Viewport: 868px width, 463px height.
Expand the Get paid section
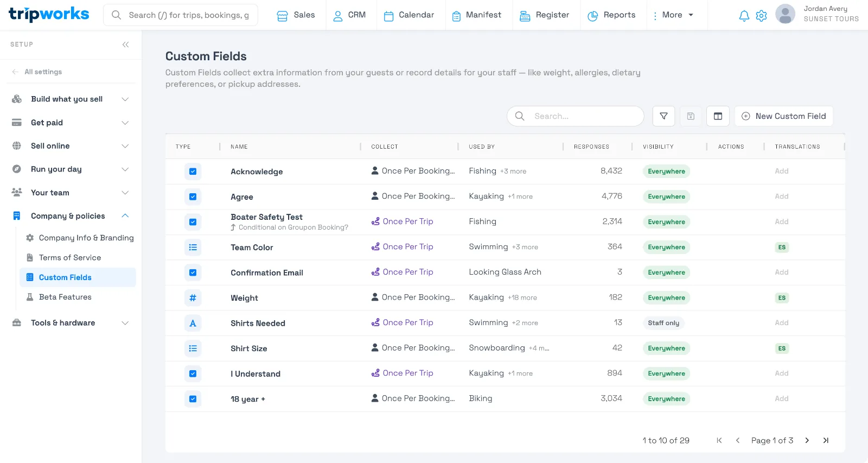[71, 123]
